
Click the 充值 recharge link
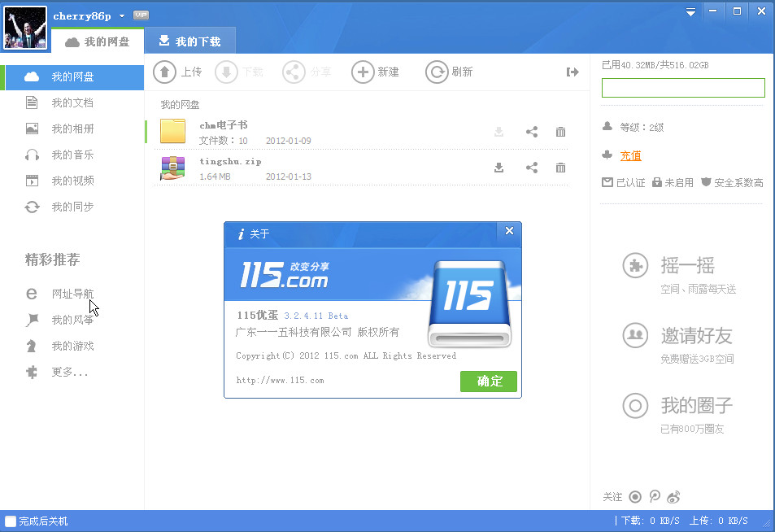click(x=631, y=155)
